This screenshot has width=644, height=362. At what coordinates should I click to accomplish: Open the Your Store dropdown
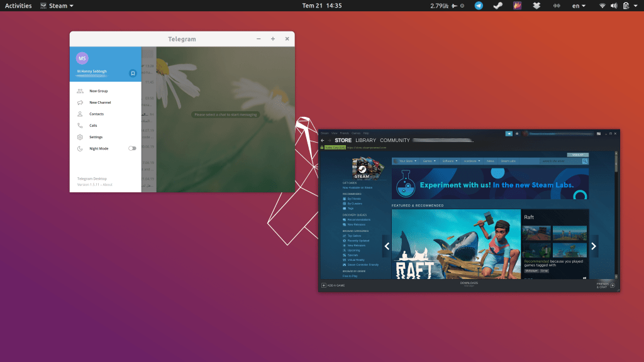click(406, 160)
